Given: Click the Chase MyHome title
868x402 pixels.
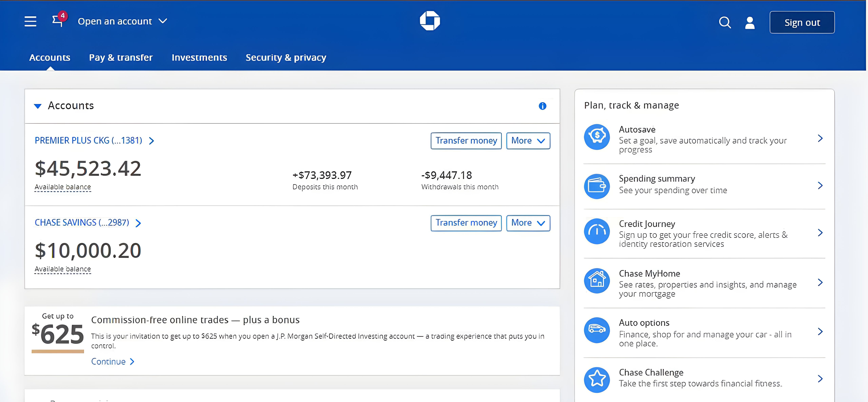Looking at the screenshot, I should pos(649,274).
